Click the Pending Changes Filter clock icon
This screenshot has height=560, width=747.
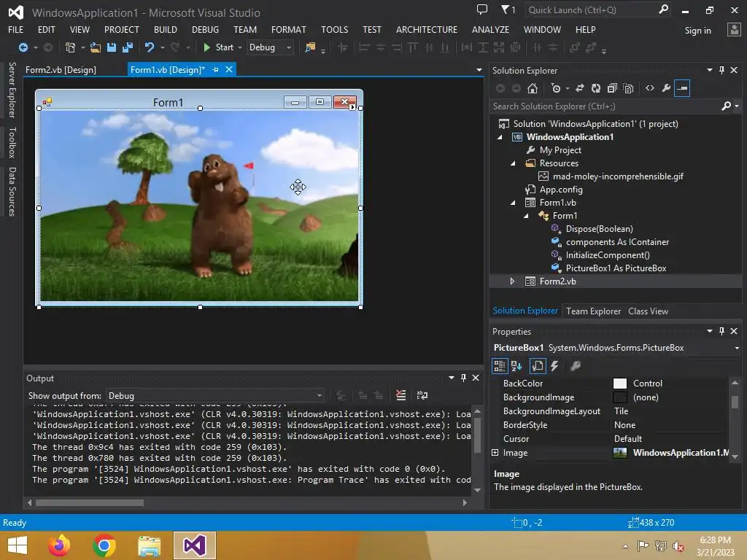pos(555,88)
